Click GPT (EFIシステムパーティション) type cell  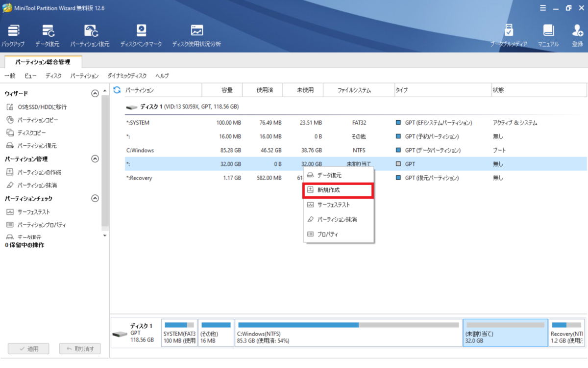pos(434,123)
